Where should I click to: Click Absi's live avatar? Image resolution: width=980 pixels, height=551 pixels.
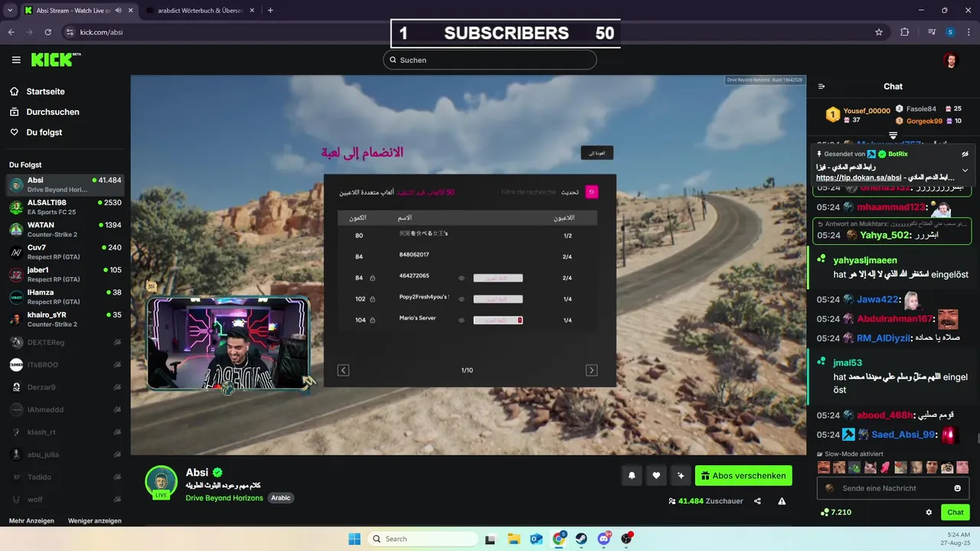pyautogui.click(x=162, y=482)
